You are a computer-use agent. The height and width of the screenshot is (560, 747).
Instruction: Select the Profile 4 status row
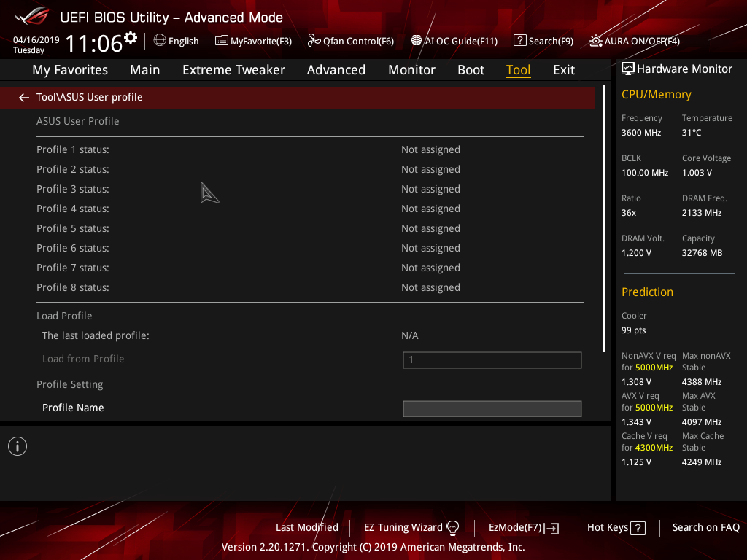[309, 209]
